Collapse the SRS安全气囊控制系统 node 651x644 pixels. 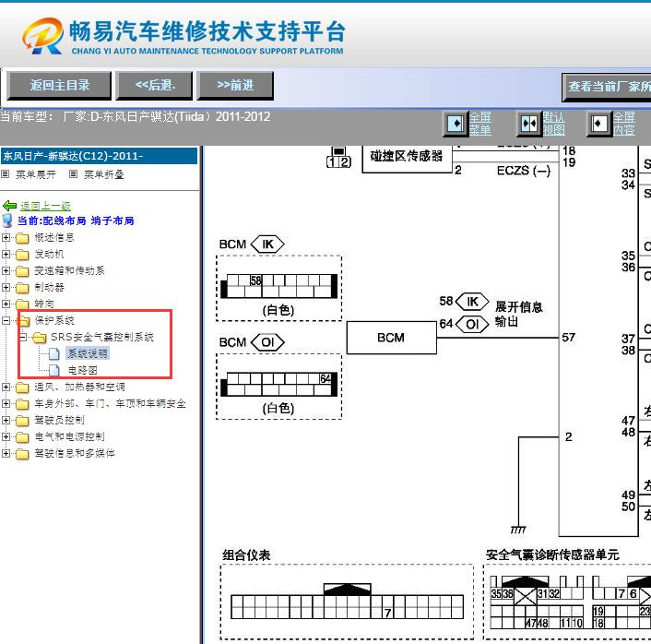[23, 337]
